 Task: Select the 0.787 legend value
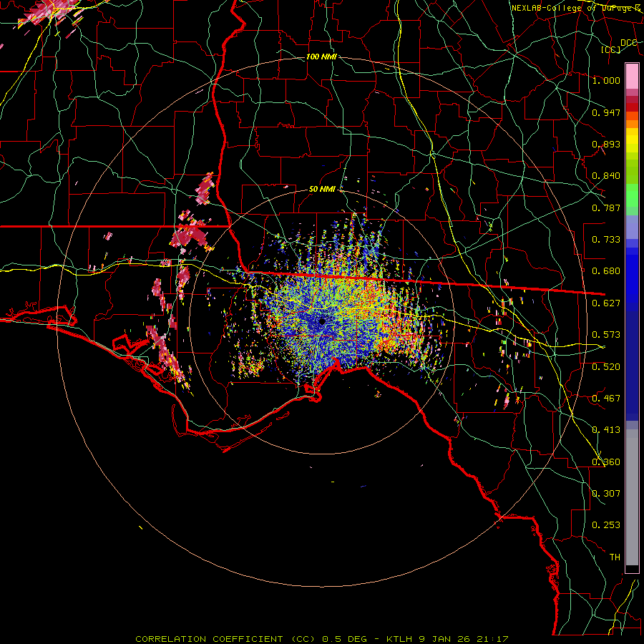[x=606, y=208]
